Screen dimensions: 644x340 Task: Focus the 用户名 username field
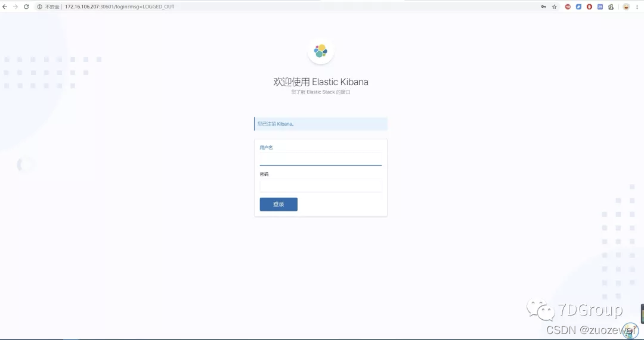pos(321,159)
